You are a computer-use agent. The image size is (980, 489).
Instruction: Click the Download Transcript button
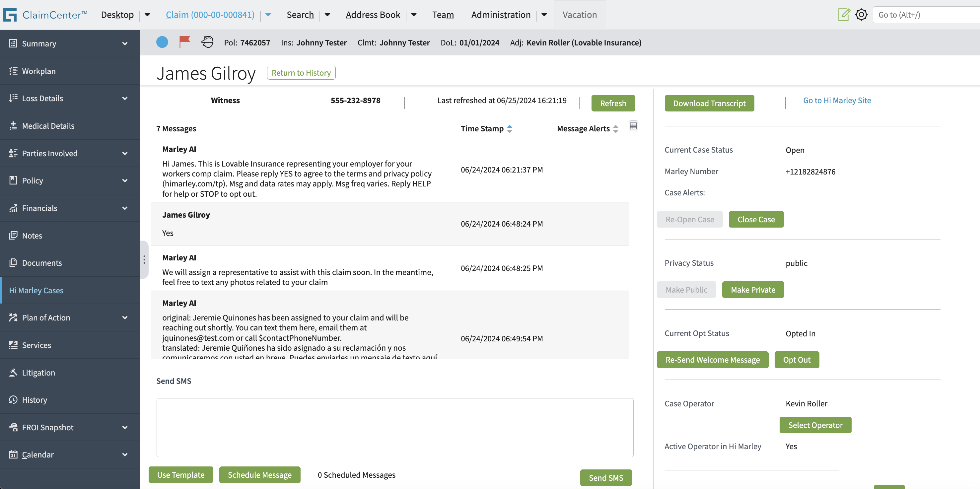pos(709,103)
